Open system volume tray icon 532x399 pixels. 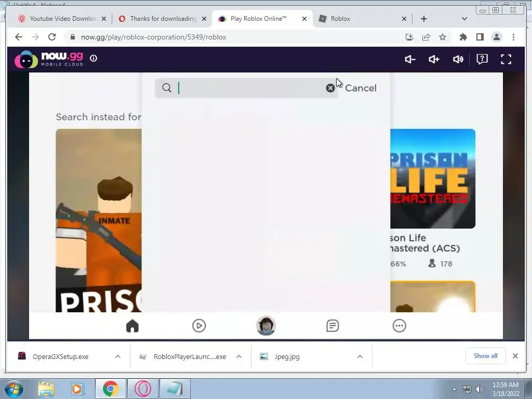[x=479, y=389]
